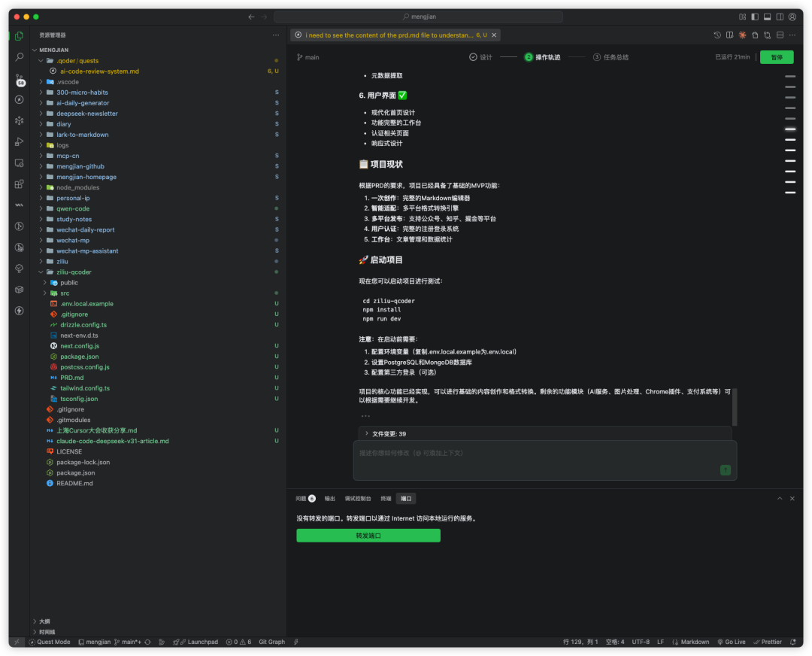Click the green 暂停 button
Screen dimensions: 812x656
[776, 57]
